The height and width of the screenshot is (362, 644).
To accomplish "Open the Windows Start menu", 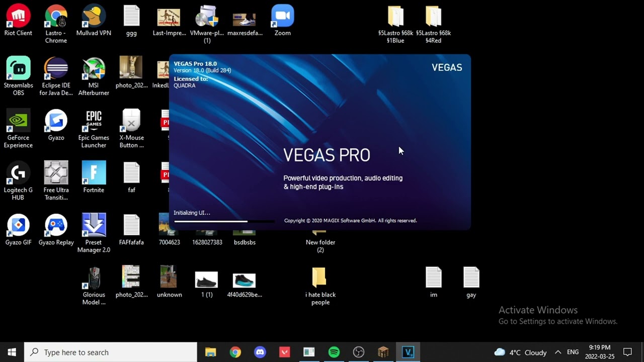I will tap(12, 352).
